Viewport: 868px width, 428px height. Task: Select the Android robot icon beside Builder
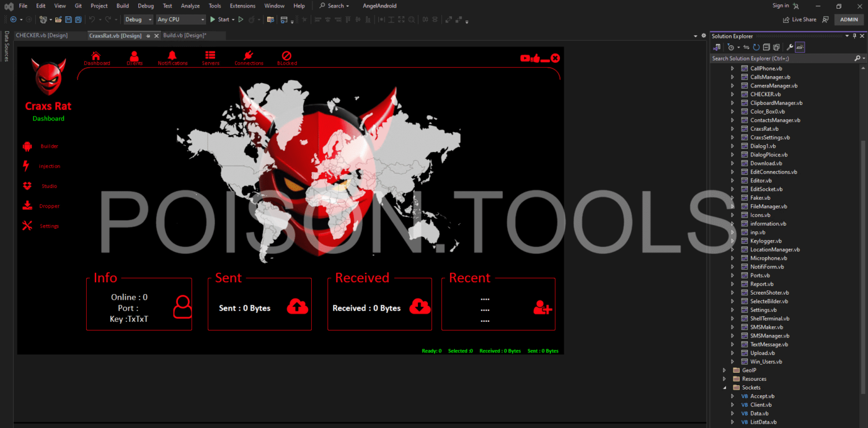pos(27,146)
